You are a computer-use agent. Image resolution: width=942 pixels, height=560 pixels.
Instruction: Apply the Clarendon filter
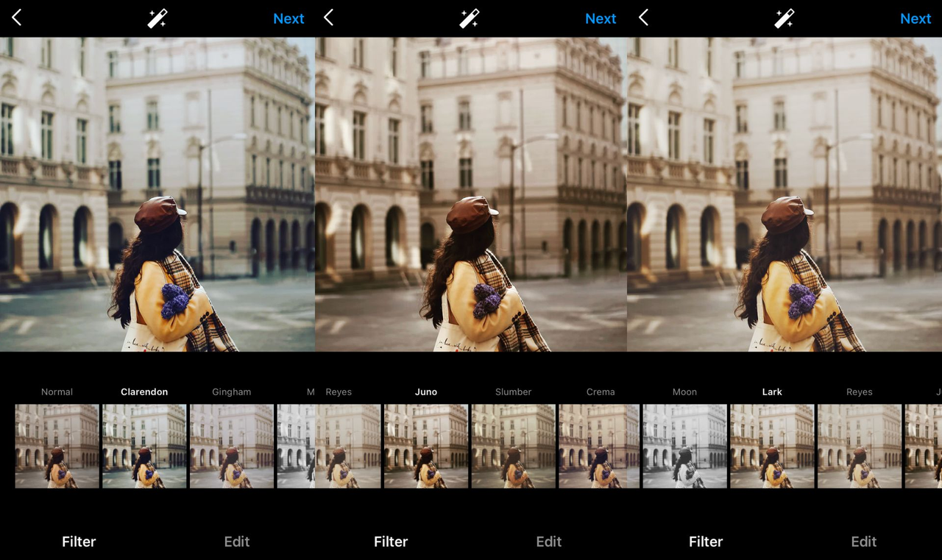click(x=144, y=445)
